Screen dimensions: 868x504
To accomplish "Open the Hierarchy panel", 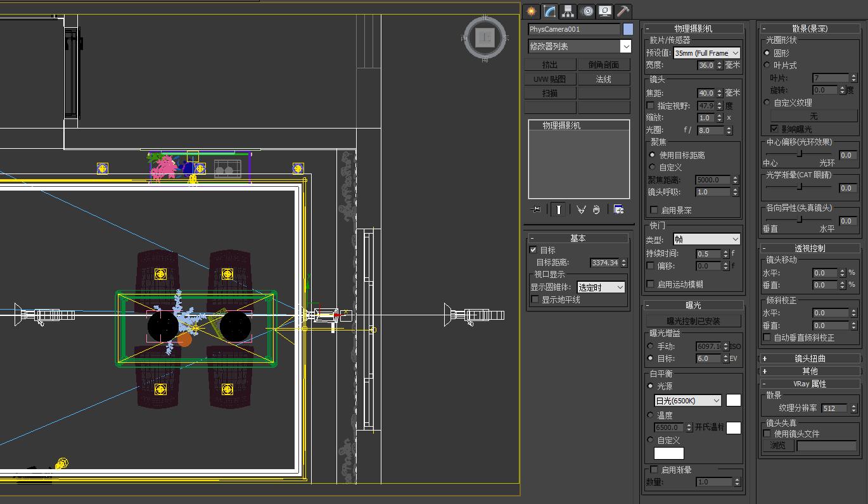I will [568, 11].
